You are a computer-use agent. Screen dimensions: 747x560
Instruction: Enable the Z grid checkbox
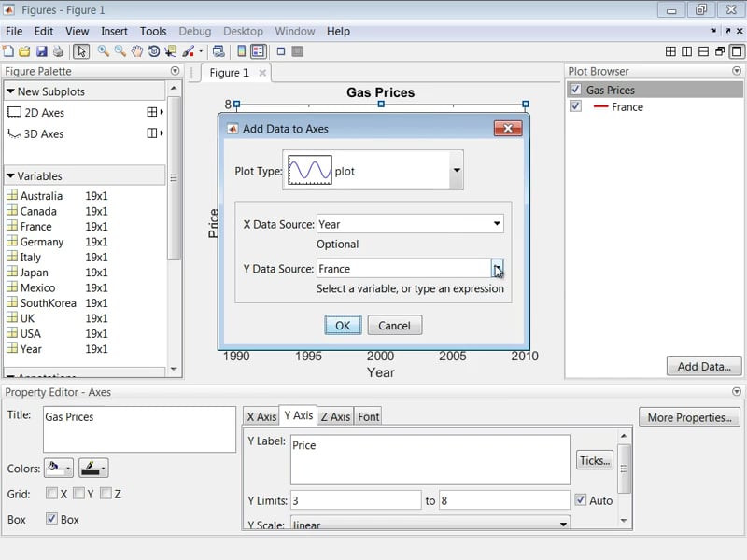pyautogui.click(x=106, y=494)
